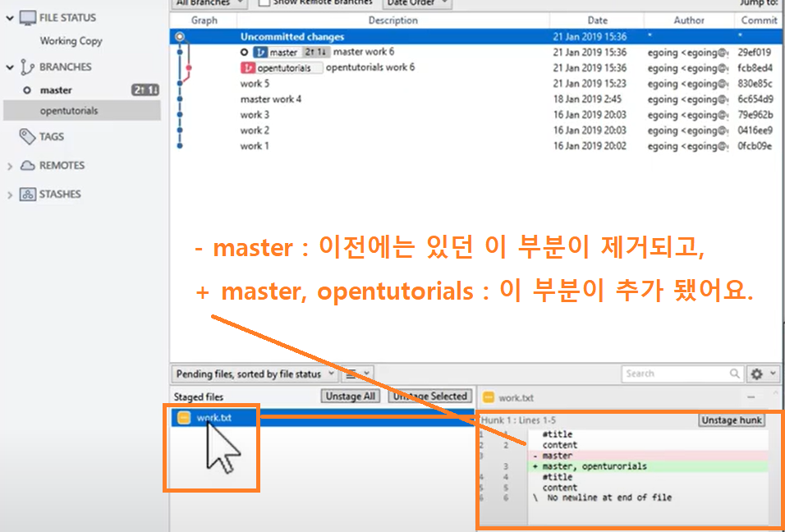Click the diff panel scroll-up arrow

[777, 393]
